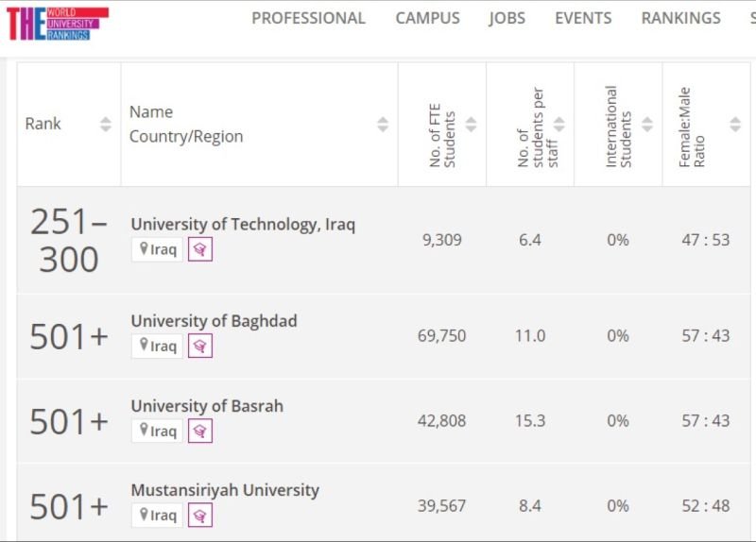Click graduation cap icon beside University of Baghdad
756x542 pixels.
tap(199, 346)
